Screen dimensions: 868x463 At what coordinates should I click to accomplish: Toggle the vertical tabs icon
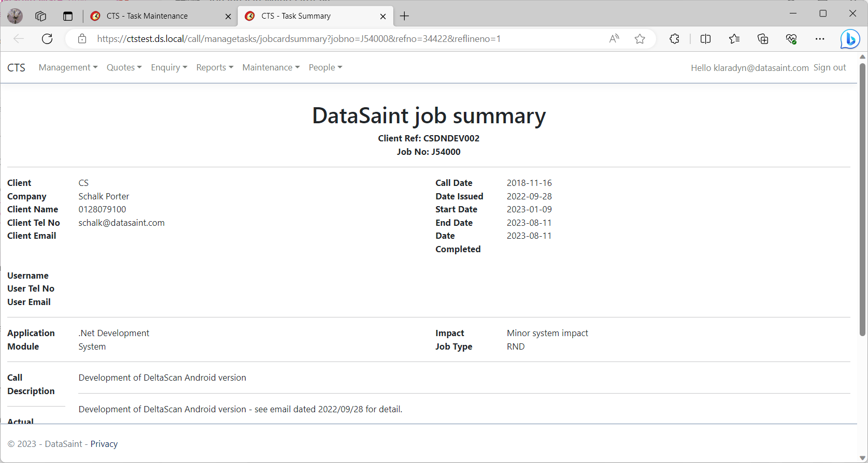(x=68, y=16)
